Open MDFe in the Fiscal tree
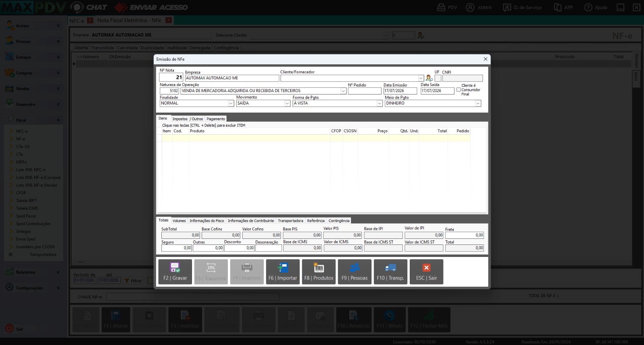The height and width of the screenshot is (345, 644). point(21,162)
